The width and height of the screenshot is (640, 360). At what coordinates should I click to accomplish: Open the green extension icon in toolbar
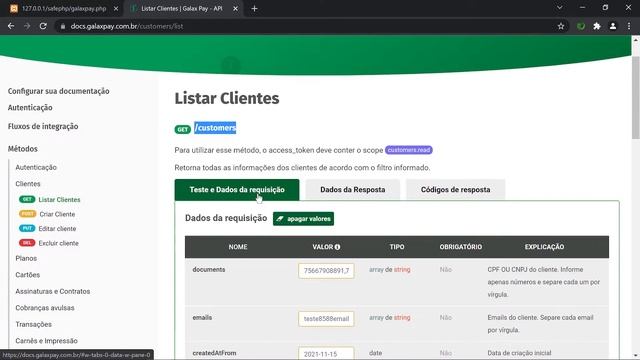581,26
